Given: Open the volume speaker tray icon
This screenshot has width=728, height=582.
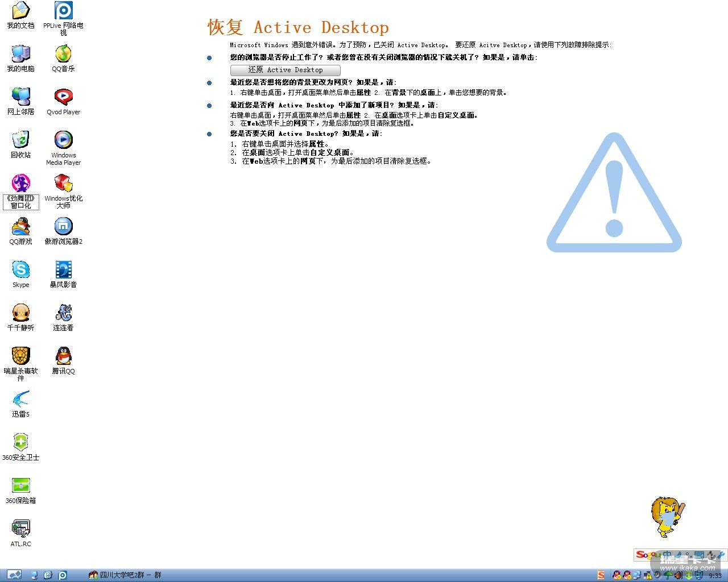Looking at the screenshot, I should 678,575.
